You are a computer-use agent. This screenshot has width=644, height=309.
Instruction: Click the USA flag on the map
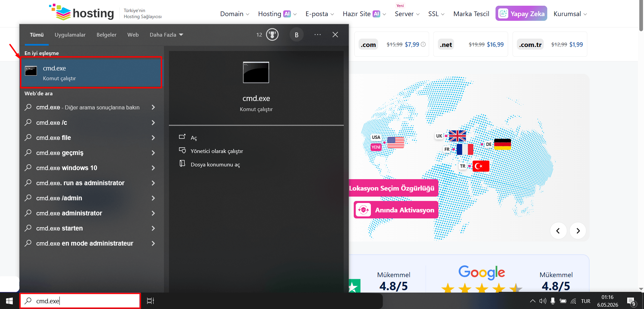coord(396,143)
